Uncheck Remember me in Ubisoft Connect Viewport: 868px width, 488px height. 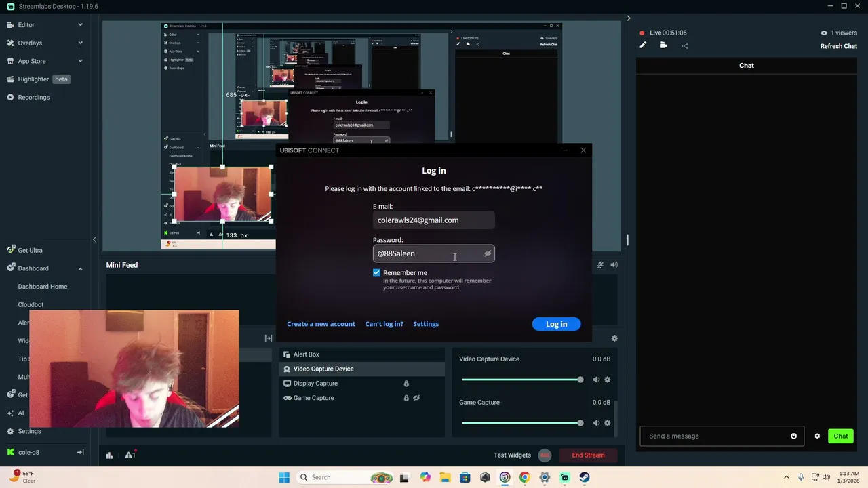(377, 272)
